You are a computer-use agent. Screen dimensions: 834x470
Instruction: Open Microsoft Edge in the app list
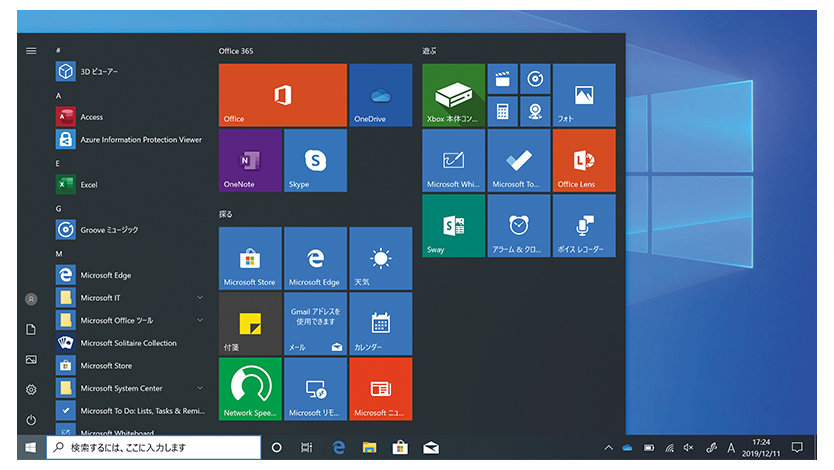130,275
